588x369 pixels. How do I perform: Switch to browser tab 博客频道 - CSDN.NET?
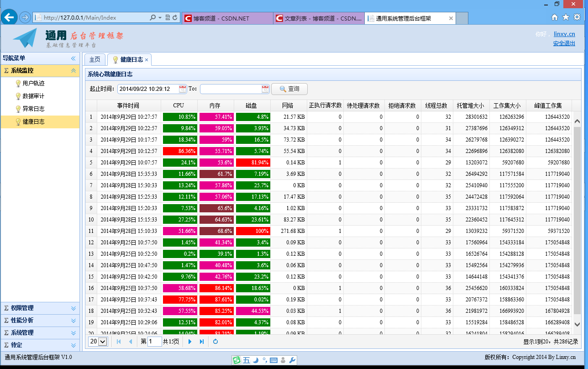[227, 18]
